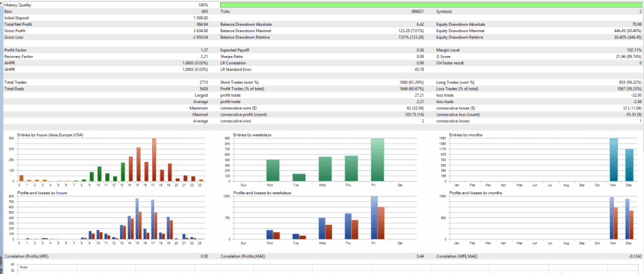This screenshot has height=274, width=644.
Task: Click the Short Trades (won %) label
Action: pos(243,82)
